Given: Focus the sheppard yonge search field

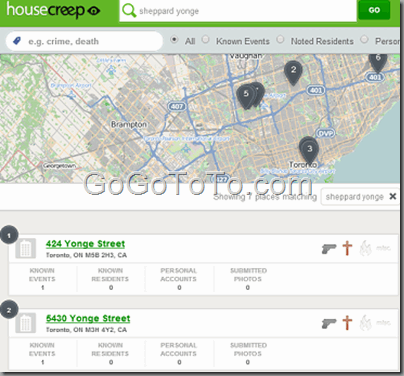Looking at the screenshot, I should coord(238,11).
